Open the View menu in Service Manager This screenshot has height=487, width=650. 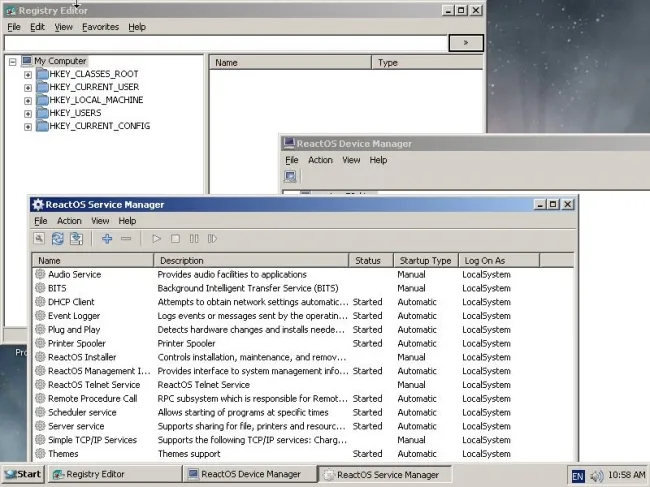click(100, 220)
